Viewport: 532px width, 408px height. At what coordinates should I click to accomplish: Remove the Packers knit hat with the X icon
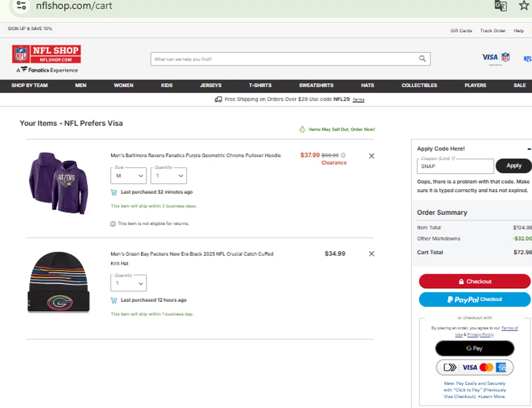click(x=371, y=254)
